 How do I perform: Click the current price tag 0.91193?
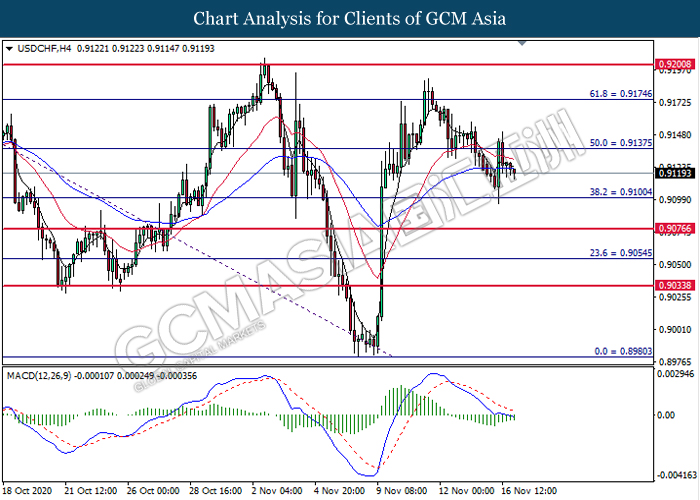point(675,173)
